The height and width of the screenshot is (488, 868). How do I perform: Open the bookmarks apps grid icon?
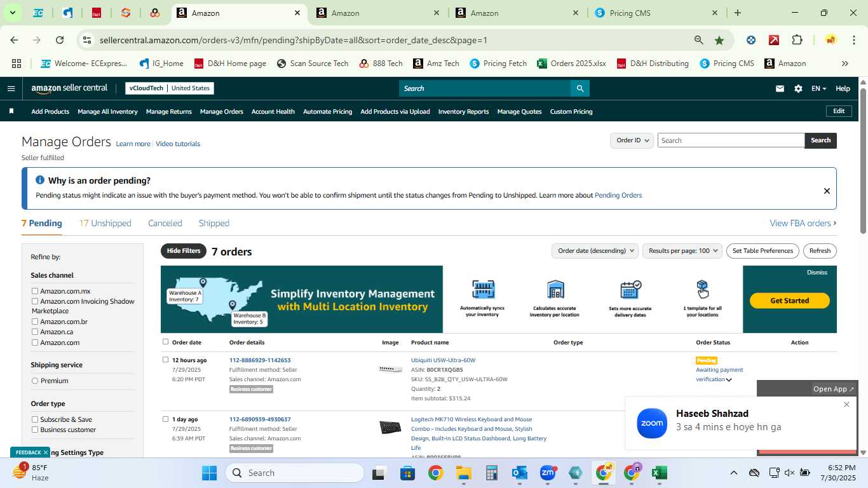(x=17, y=64)
